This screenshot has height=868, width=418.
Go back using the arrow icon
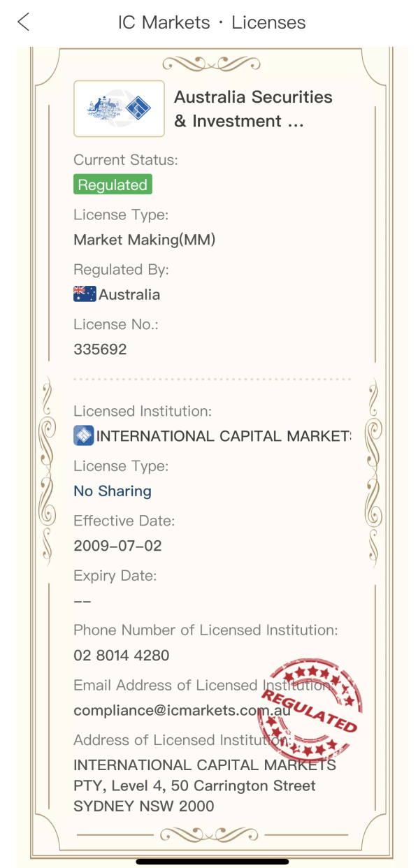point(24,22)
